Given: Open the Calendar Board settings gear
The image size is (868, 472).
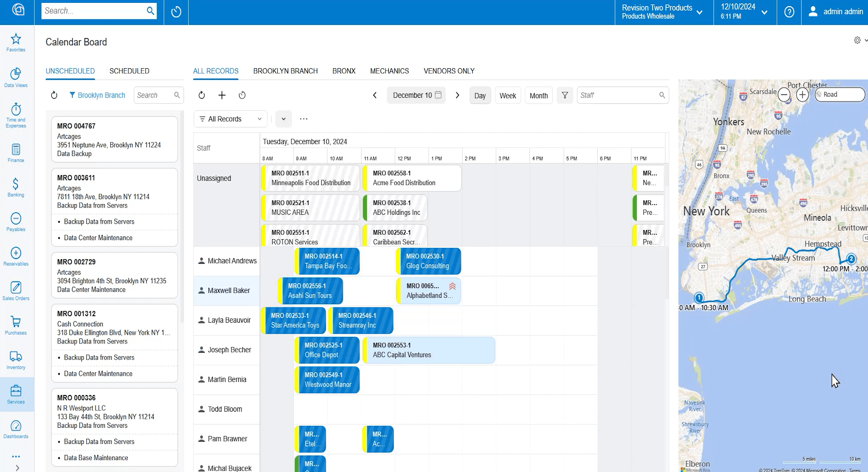Looking at the screenshot, I should click(x=856, y=40).
